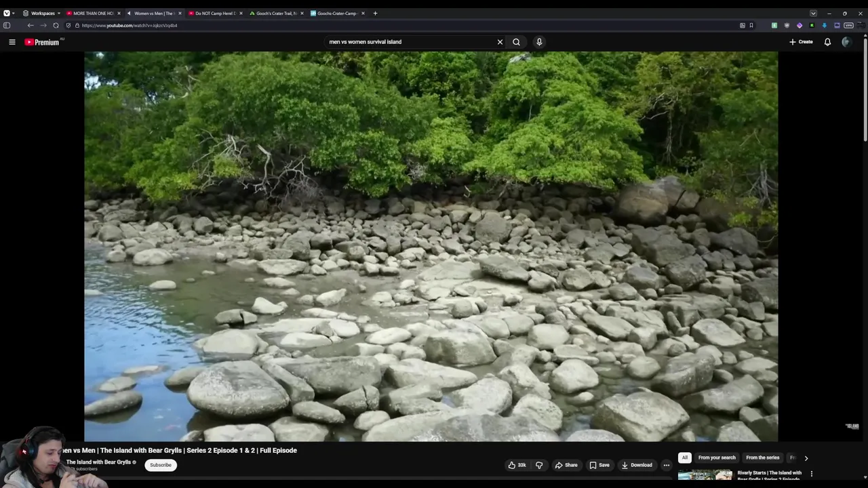Open the YouTube hamburger guide menu
Image resolution: width=868 pixels, height=488 pixels.
point(12,42)
